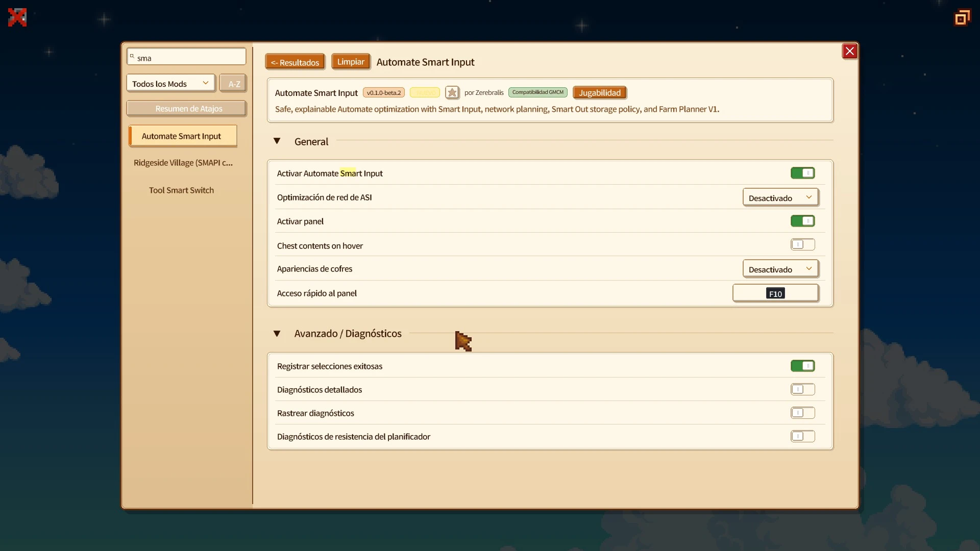The width and height of the screenshot is (980, 551).
Task: Click the favorite star icon
Action: point(452,92)
